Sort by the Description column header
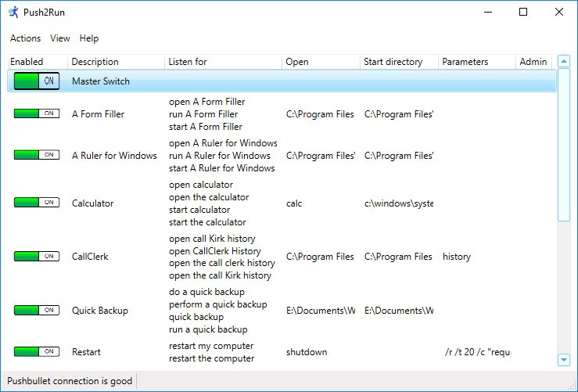Image resolution: width=578 pixels, height=392 pixels. click(116, 62)
